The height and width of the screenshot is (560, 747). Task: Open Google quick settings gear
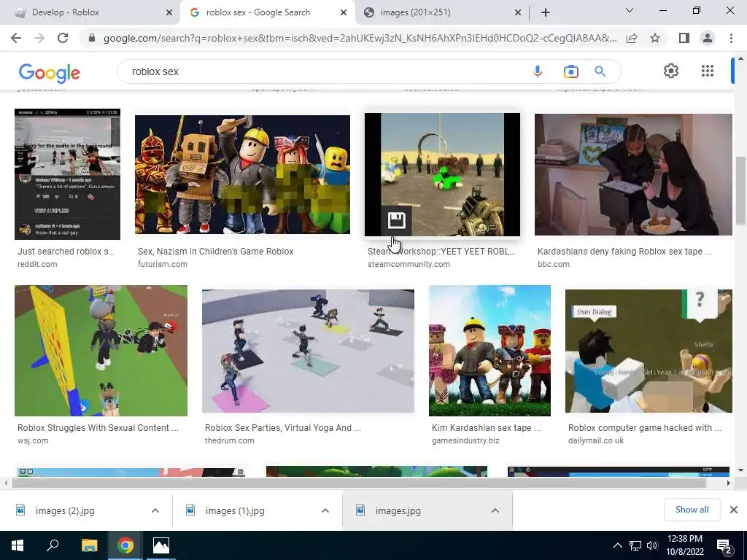tap(671, 71)
